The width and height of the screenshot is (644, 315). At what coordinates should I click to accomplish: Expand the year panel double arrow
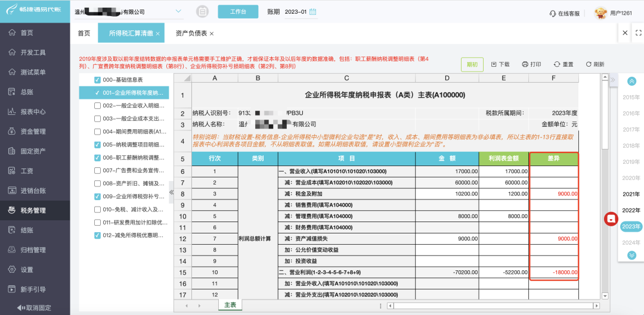[x=613, y=80]
